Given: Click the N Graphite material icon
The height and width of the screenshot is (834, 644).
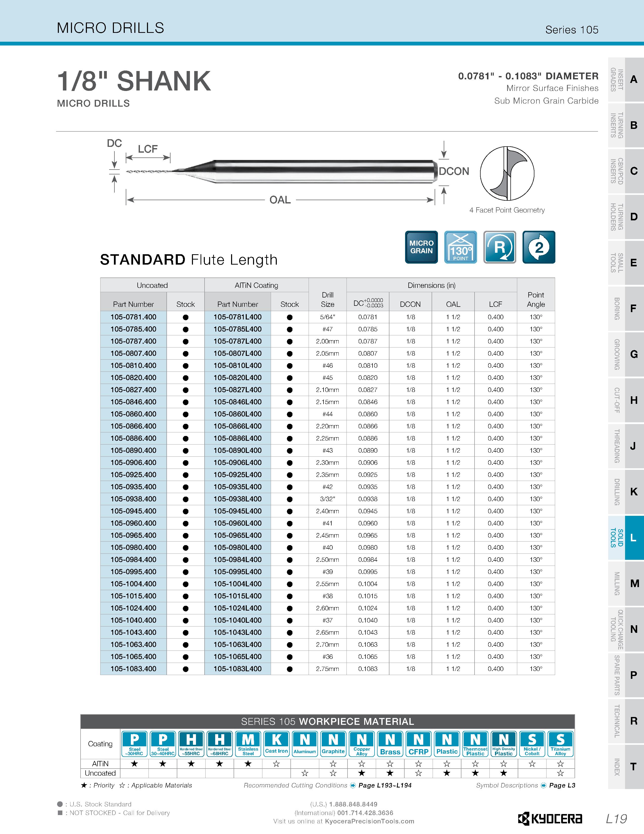Looking at the screenshot, I should pyautogui.click(x=333, y=744).
